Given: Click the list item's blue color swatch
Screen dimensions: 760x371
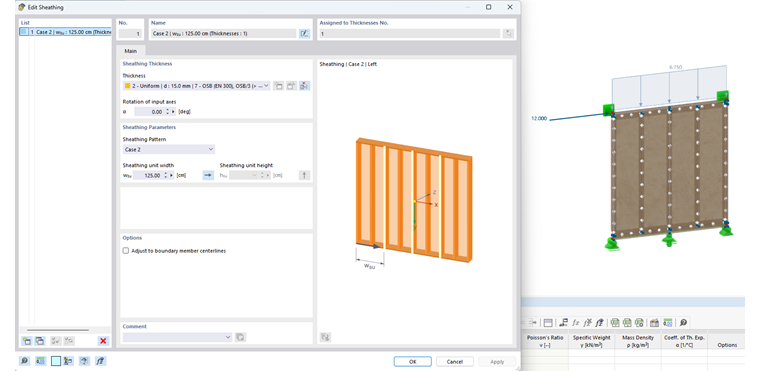Looking at the screenshot, I should (x=24, y=32).
